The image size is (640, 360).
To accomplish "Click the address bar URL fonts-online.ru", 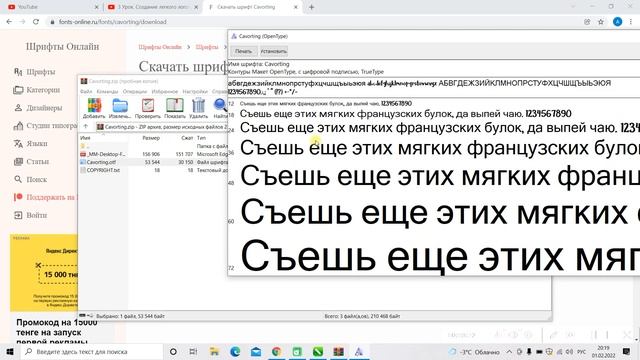I will pyautogui.click(x=113, y=22).
